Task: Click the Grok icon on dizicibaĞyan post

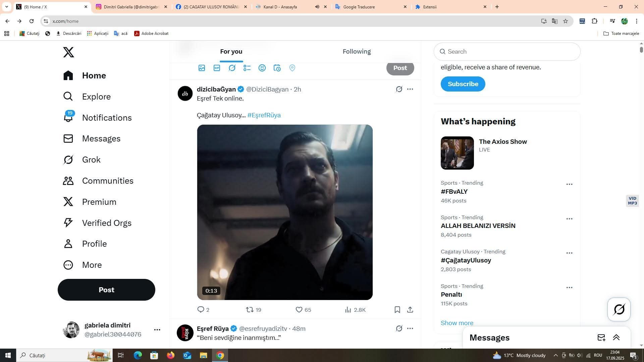Action: [399, 89]
